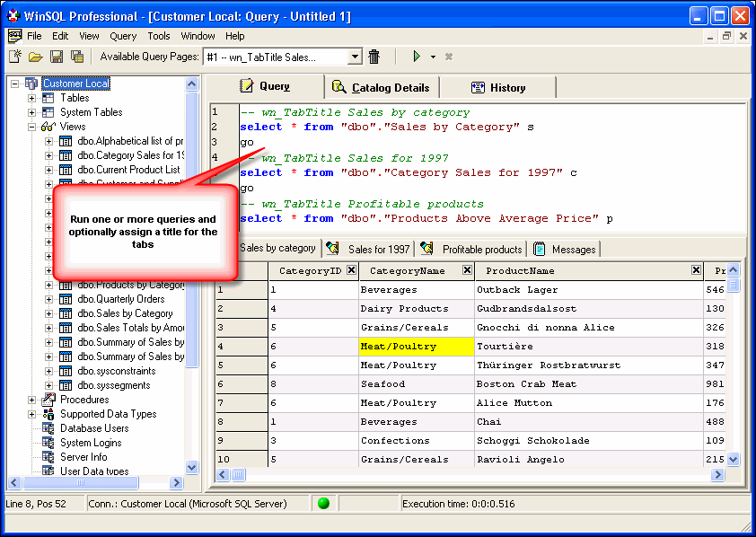Click row header number 7 in grid

coord(242,403)
